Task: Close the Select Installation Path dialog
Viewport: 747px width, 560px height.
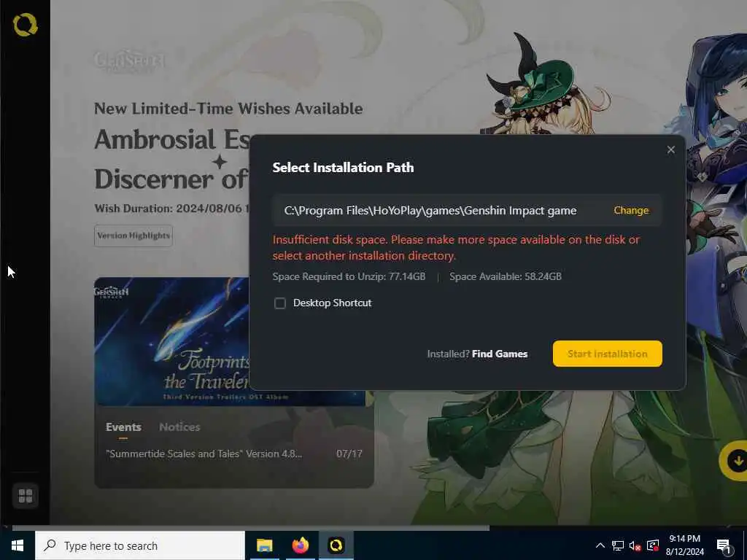Action: pyautogui.click(x=671, y=149)
